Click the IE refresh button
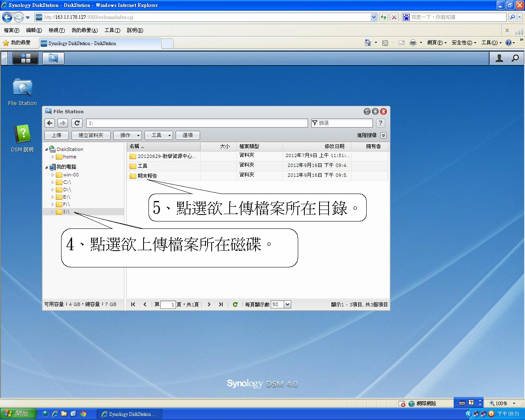The image size is (525, 420). pyautogui.click(x=383, y=17)
